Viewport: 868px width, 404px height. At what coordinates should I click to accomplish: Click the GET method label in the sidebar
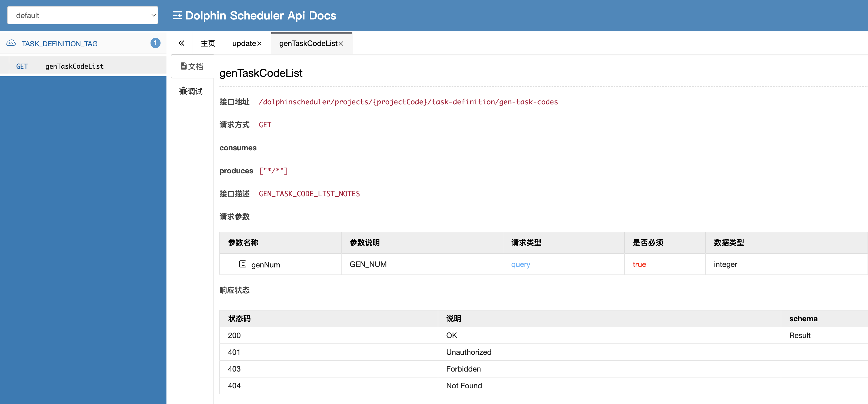tap(22, 66)
